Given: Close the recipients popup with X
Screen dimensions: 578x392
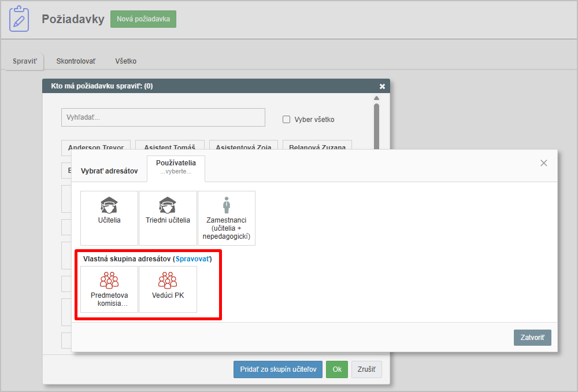Looking at the screenshot, I should pos(543,163).
